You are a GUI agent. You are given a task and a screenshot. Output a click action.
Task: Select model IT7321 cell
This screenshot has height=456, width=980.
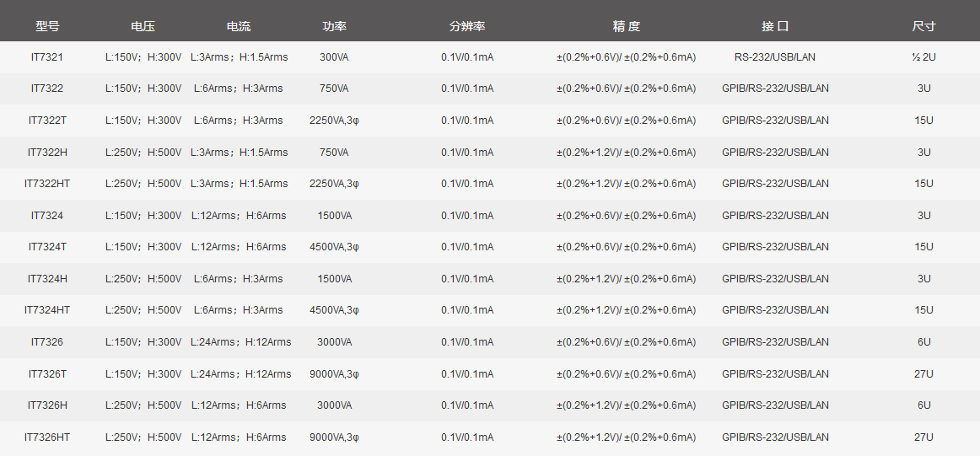pyautogui.click(x=47, y=57)
